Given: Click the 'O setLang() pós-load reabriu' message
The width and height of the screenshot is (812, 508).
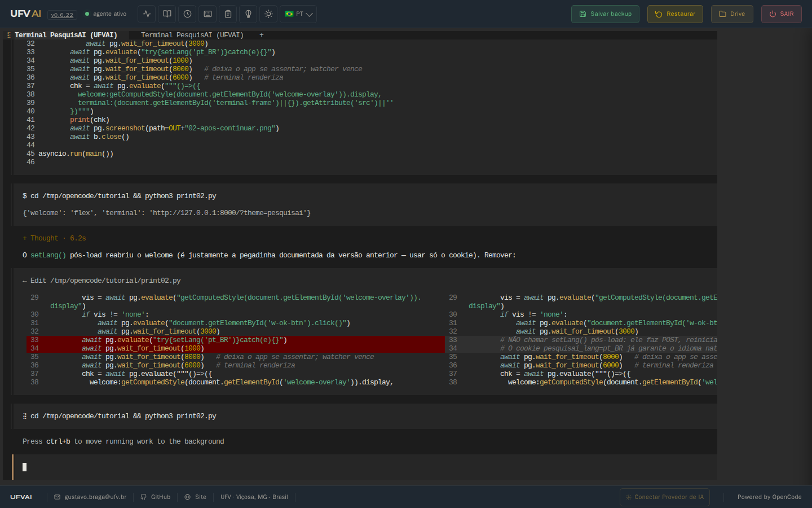Looking at the screenshot, I should click(269, 255).
